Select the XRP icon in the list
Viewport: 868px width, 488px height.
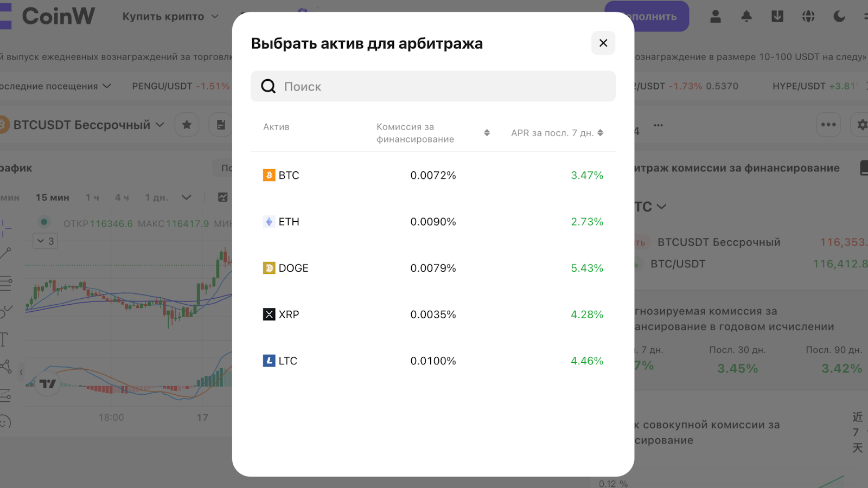click(269, 314)
